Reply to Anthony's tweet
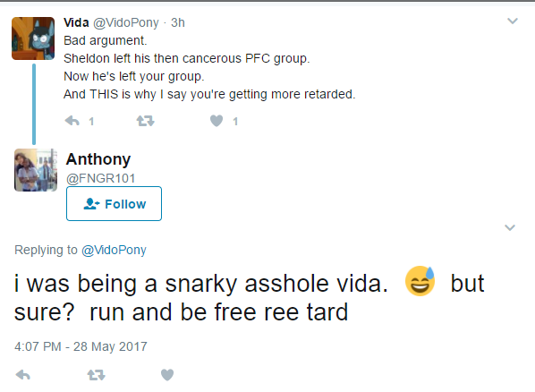Image resolution: width=535 pixels, height=392 pixels. pos(23,375)
